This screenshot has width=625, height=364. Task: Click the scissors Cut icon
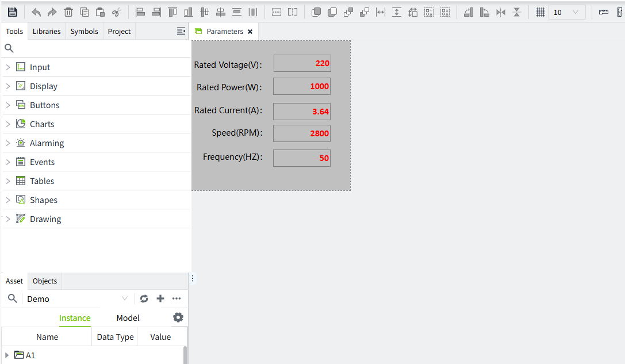coord(116,12)
